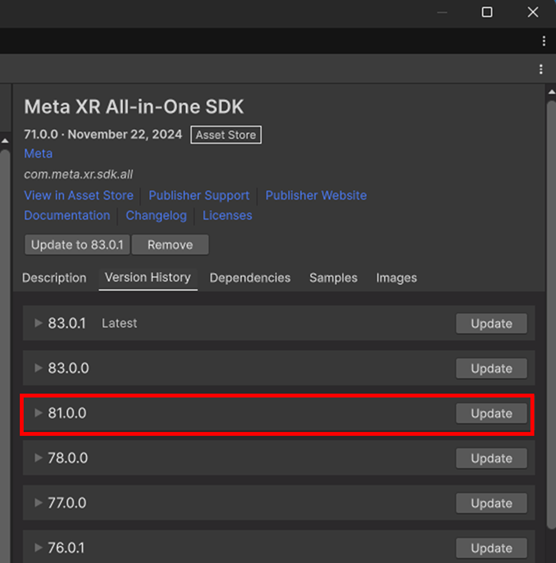Click Update for version 78.0.0

pos(491,458)
